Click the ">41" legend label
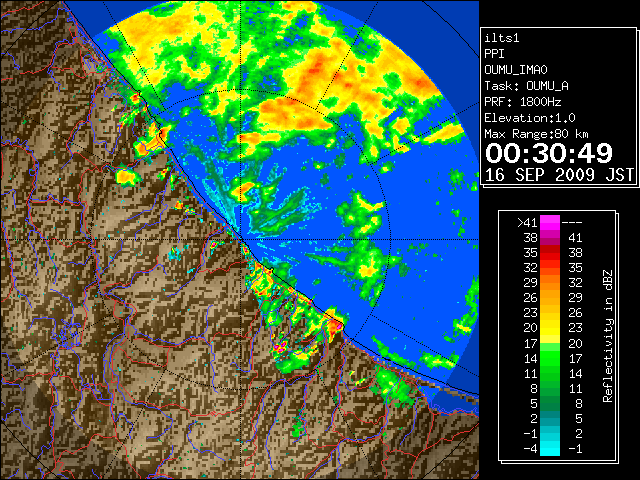The width and height of the screenshot is (640, 480). pos(527,223)
